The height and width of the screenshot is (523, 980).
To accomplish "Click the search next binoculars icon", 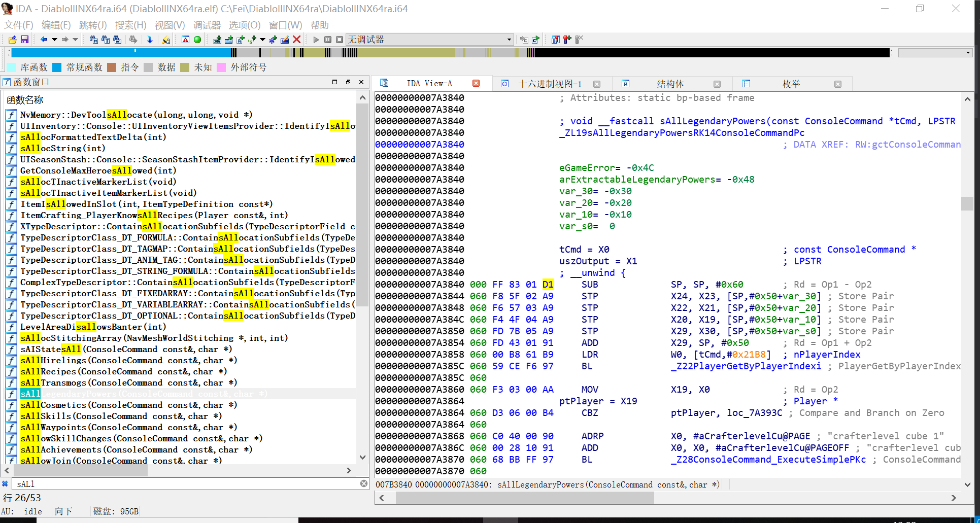I will (133, 40).
